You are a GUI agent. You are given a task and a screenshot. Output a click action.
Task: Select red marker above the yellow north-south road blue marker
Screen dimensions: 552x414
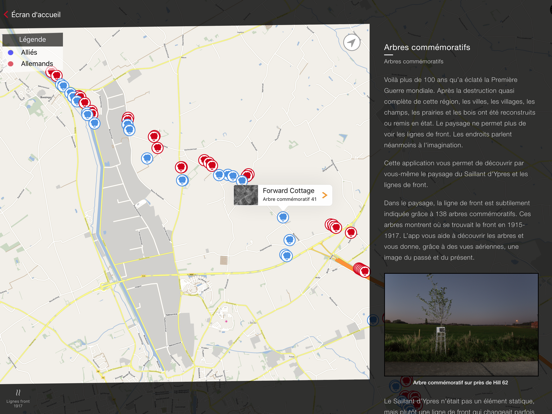coord(181,167)
